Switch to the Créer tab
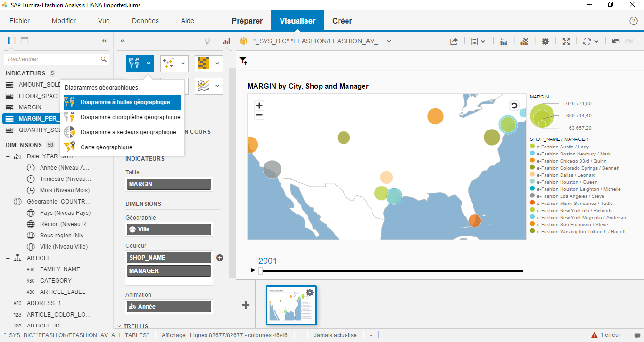The height and width of the screenshot is (342, 644). pos(342,21)
